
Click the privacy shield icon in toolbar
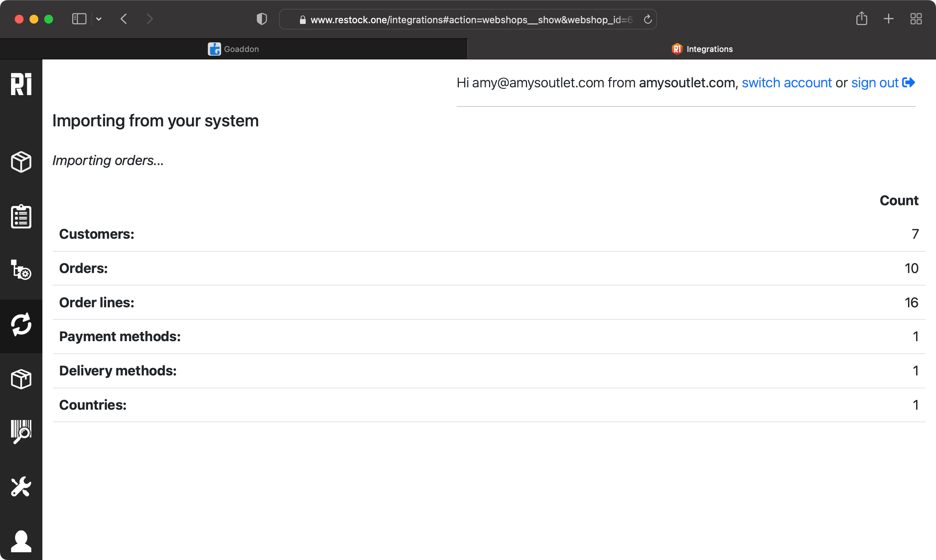pos(262,19)
